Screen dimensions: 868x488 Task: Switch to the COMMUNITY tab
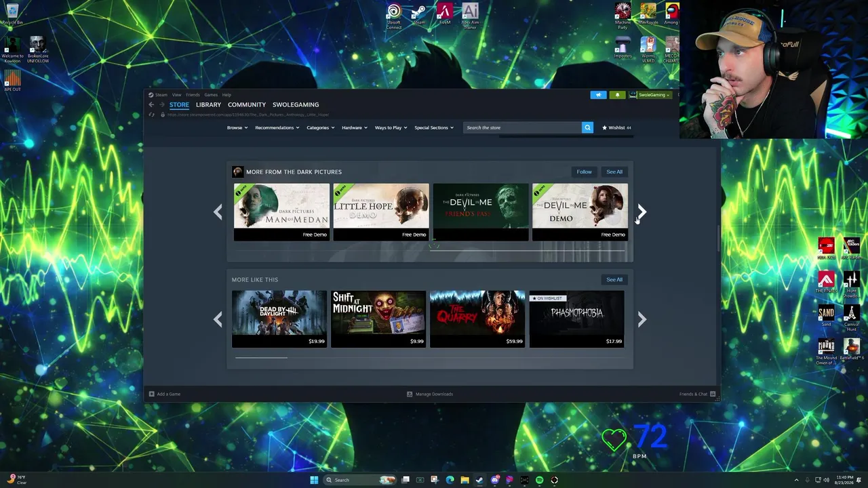click(x=247, y=104)
